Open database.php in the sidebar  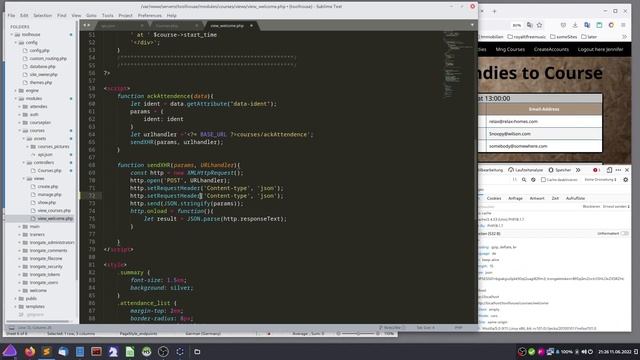pos(42,67)
